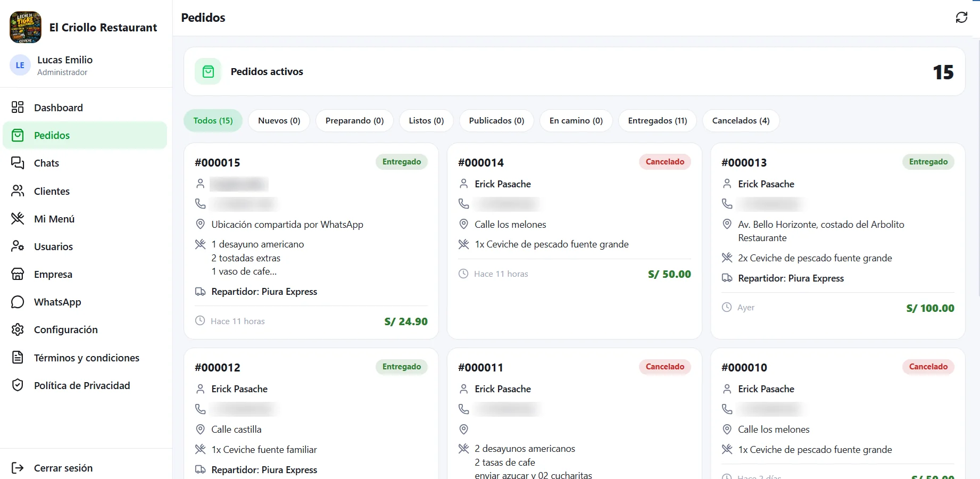Click the phone icon in order #000013
This screenshot has width=980, height=479.
pyautogui.click(x=727, y=203)
